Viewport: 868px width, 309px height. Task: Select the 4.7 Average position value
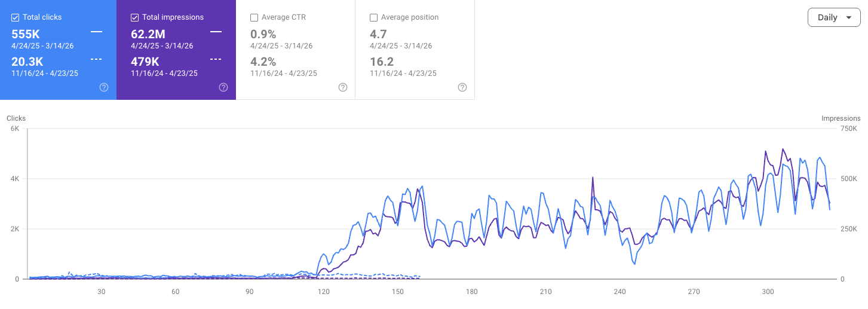(x=379, y=34)
